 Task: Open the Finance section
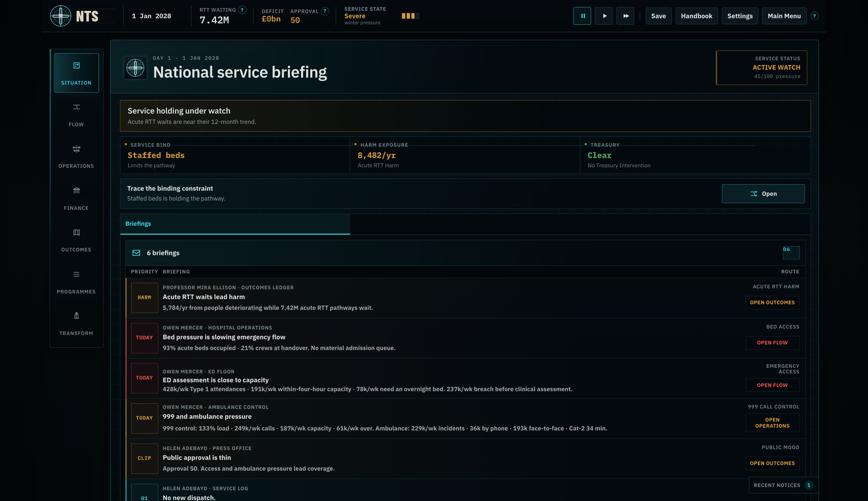[77, 198]
